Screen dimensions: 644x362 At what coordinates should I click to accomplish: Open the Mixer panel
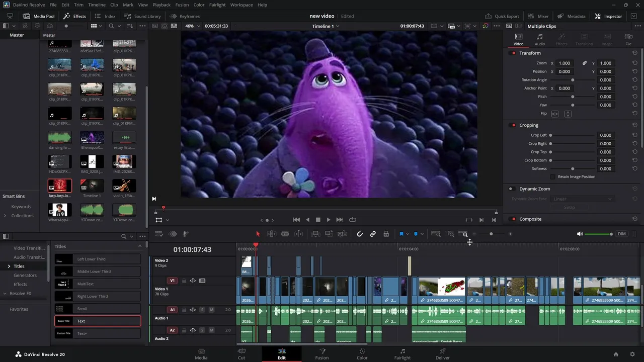click(x=538, y=16)
